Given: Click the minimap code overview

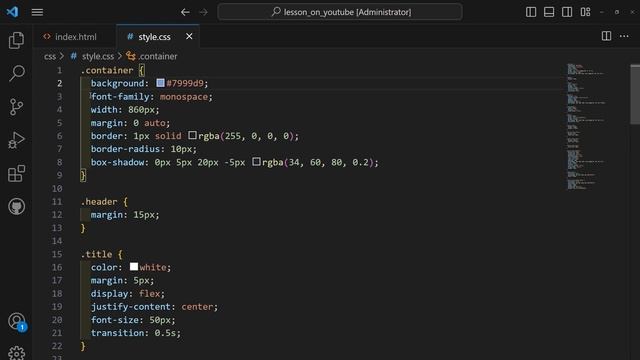Looking at the screenshot, I should coord(587,127).
